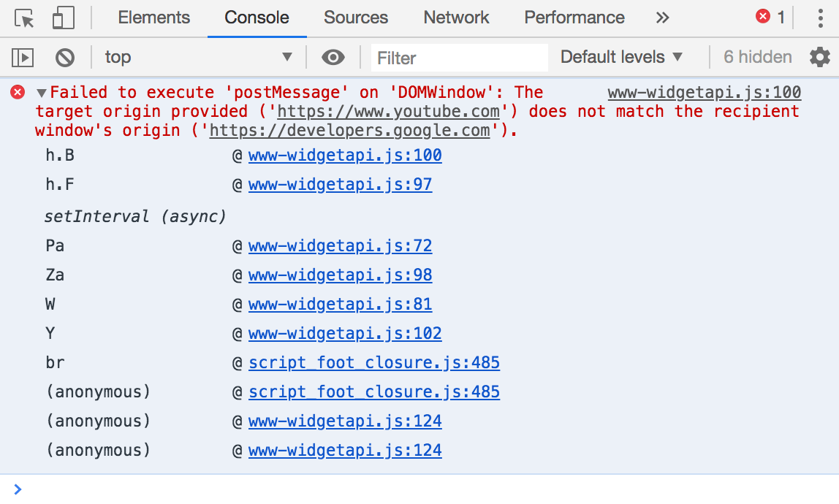The image size is (839, 504).
Task: Click the 6 hidden messages toggle
Action: tap(756, 56)
